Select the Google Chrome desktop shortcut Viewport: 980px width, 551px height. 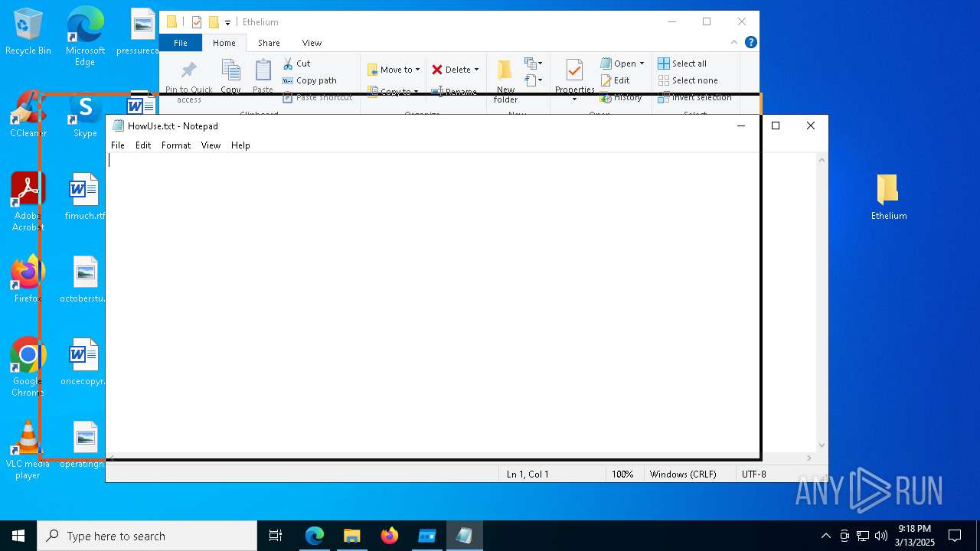28,367
